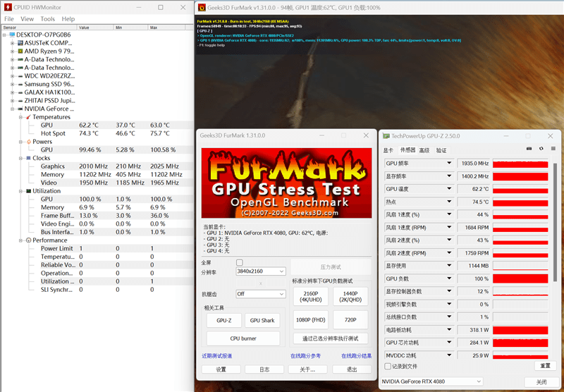Viewport: 564px width, 392px height.
Task: Click the GPU-Z screenshot camera icon
Action: click(529, 149)
